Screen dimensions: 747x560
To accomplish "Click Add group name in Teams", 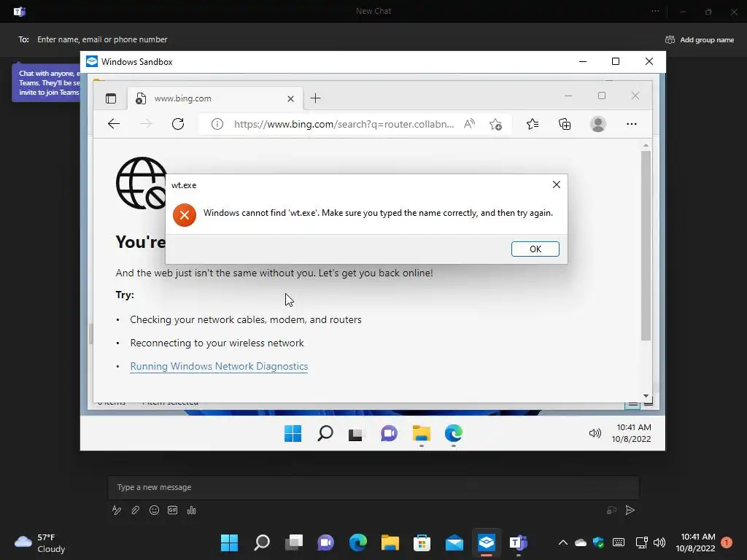I will [x=700, y=40].
